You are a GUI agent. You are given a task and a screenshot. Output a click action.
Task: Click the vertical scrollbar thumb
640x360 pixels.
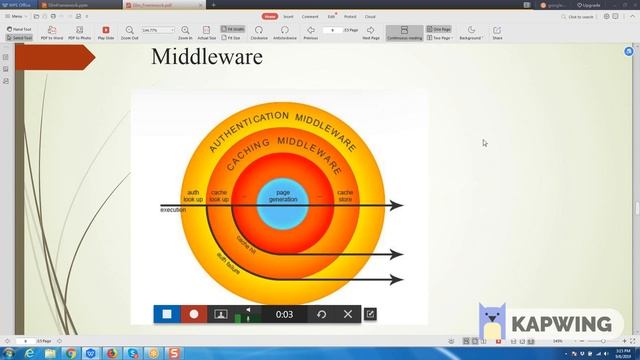tap(637, 208)
